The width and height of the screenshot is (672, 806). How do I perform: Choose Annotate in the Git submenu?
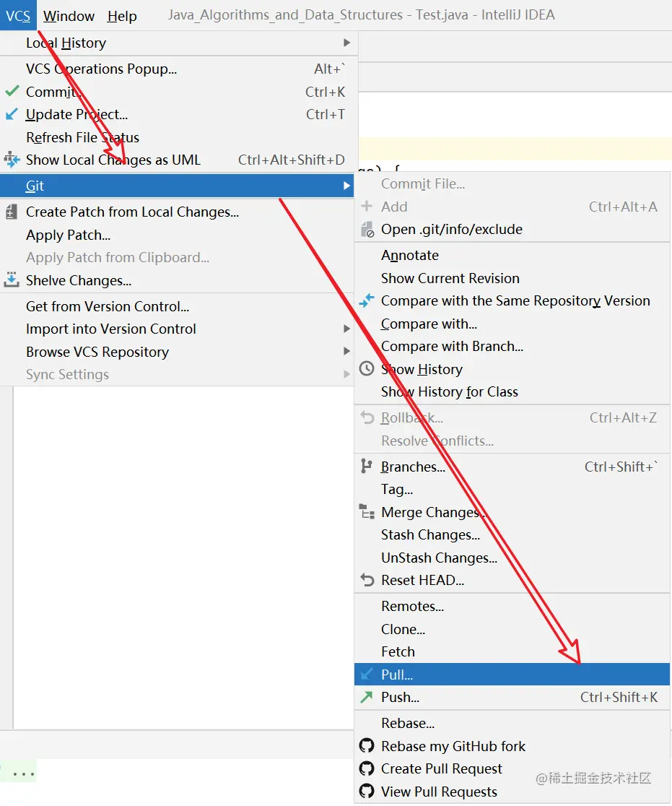click(512, 255)
